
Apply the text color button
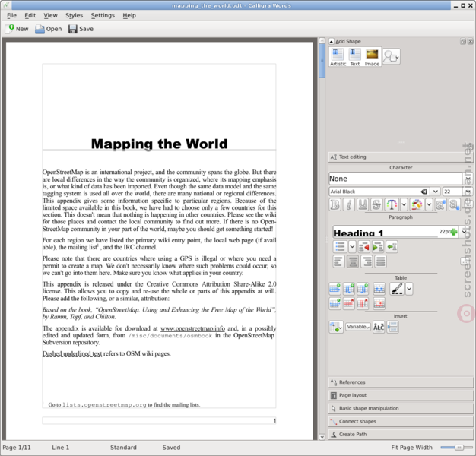[x=392, y=204]
